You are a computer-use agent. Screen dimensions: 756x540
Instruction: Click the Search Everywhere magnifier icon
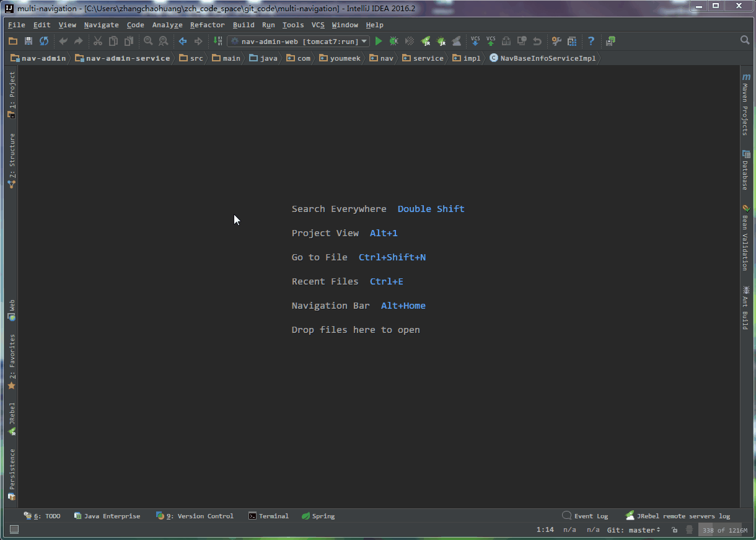coord(745,40)
